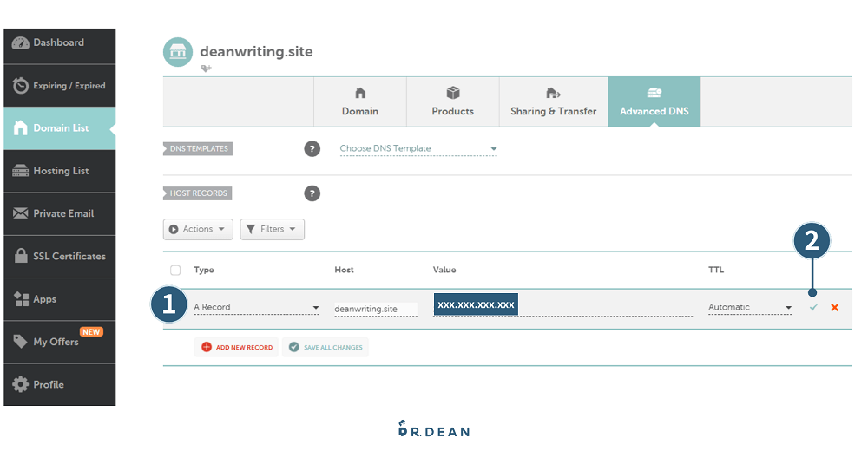This screenshot has width=868, height=451.
Task: Open the A Record type dropdown
Action: [256, 308]
